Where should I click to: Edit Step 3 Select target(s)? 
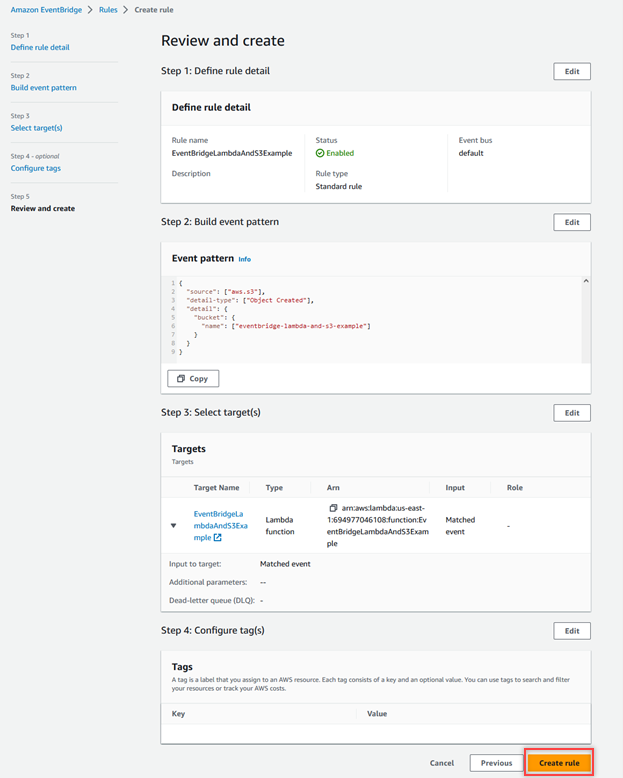(x=572, y=413)
